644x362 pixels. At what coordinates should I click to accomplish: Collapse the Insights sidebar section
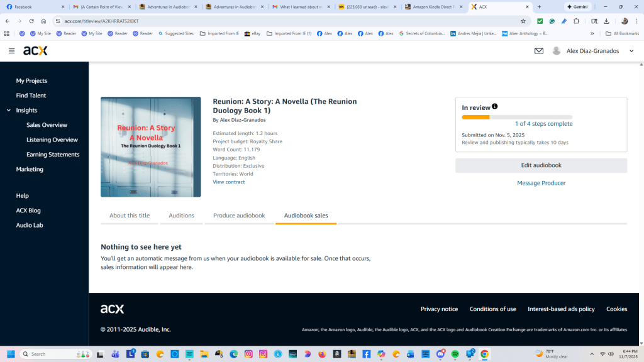(x=9, y=110)
